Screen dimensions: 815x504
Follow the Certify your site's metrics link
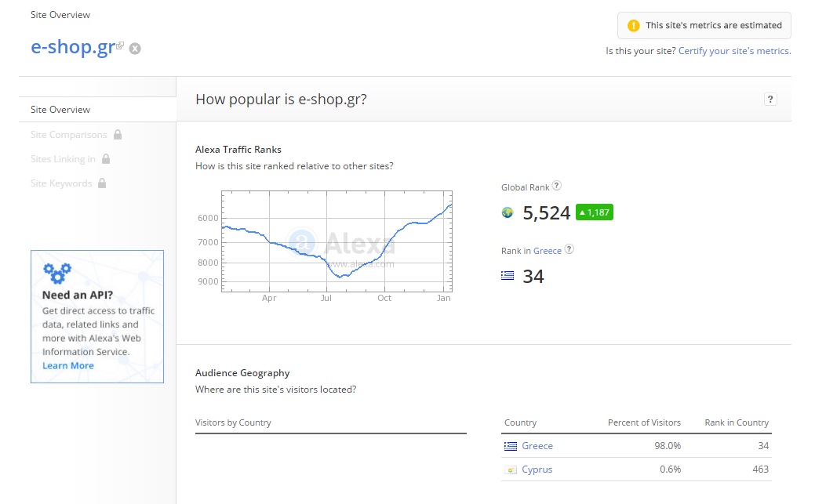(734, 51)
